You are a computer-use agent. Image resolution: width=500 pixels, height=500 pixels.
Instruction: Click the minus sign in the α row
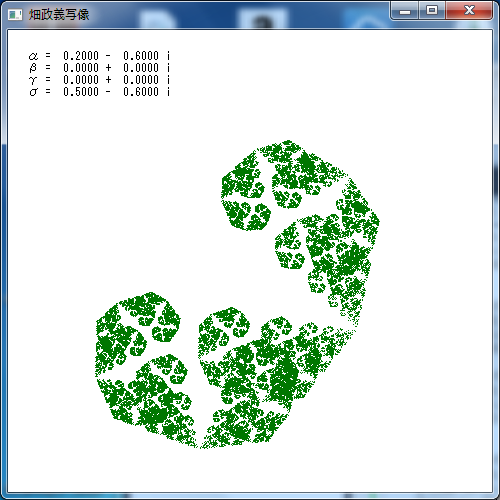point(108,56)
